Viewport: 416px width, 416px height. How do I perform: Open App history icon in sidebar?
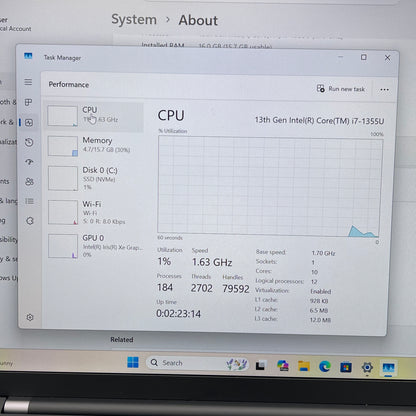coord(29,142)
